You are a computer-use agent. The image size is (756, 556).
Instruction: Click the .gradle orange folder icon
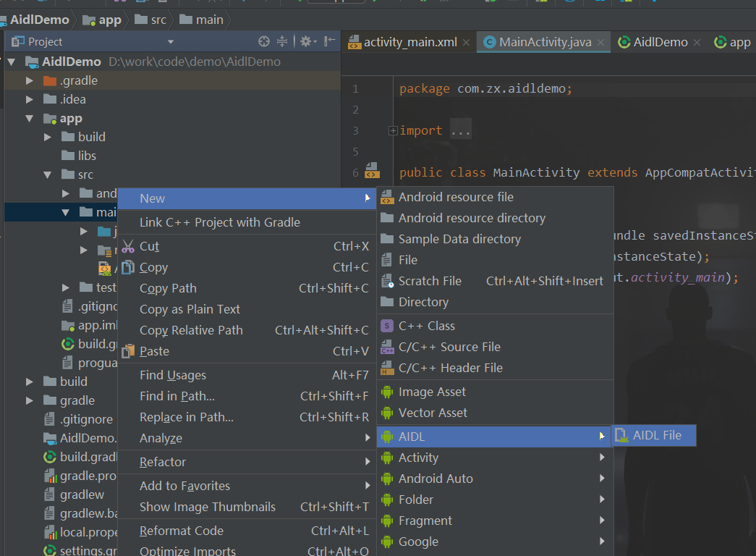point(50,80)
